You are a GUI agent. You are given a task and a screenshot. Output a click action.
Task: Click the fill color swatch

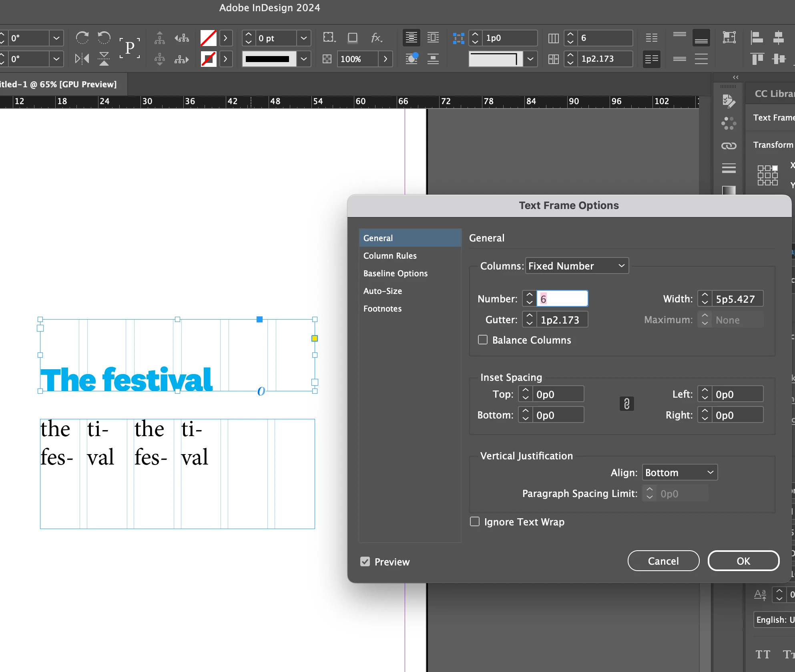208,38
